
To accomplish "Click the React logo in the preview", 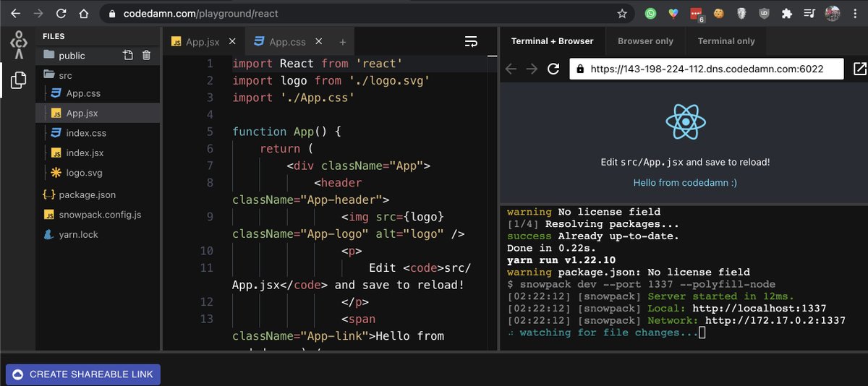I will point(685,121).
